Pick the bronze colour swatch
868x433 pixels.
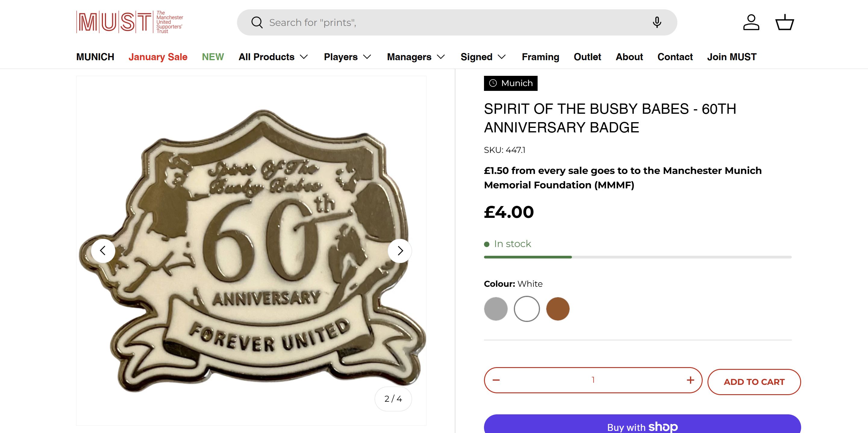tap(558, 309)
